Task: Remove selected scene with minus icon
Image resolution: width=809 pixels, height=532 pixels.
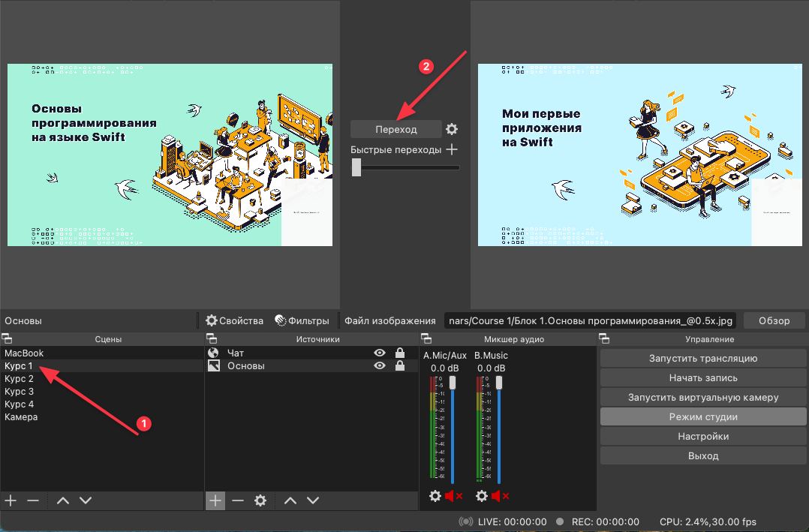Action: 33,500
